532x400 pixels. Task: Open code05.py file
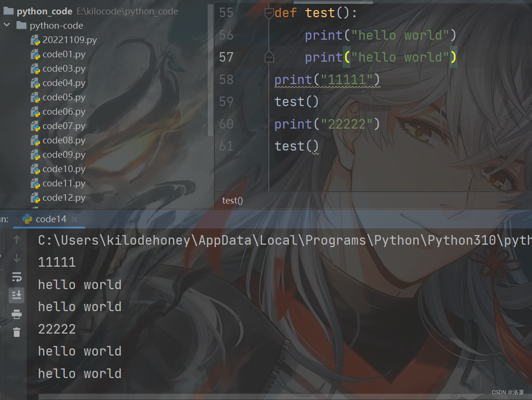pos(64,97)
